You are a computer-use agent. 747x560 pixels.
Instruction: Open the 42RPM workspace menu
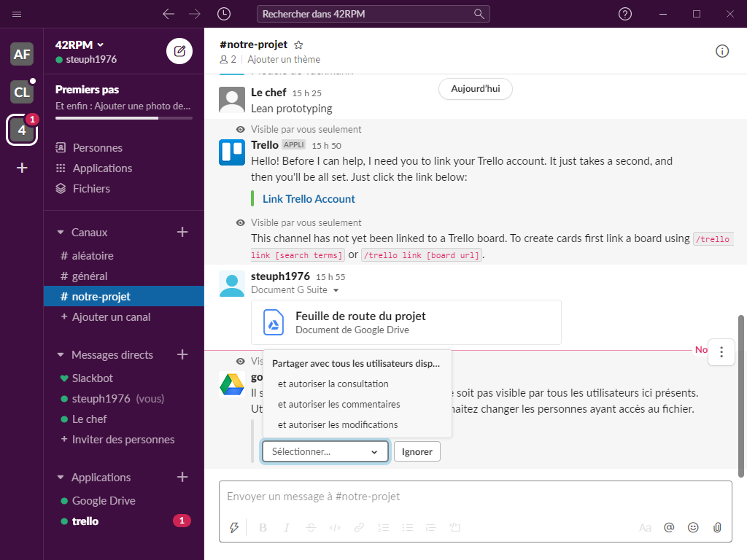tap(79, 44)
